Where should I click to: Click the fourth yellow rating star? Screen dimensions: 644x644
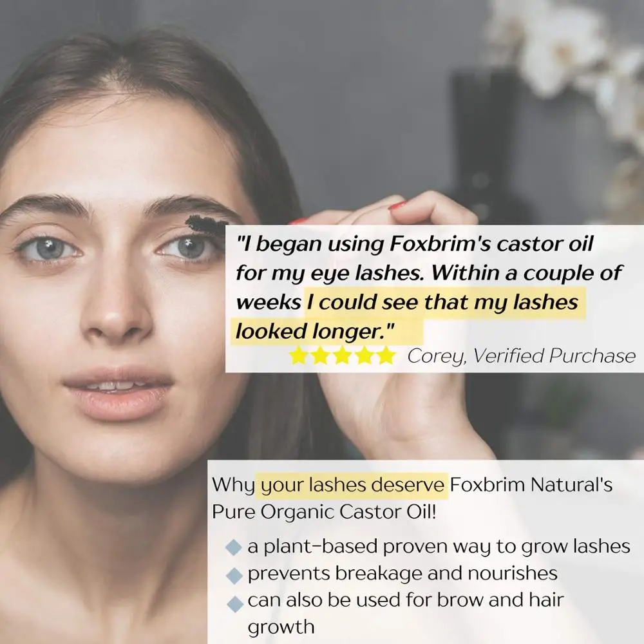(364, 355)
